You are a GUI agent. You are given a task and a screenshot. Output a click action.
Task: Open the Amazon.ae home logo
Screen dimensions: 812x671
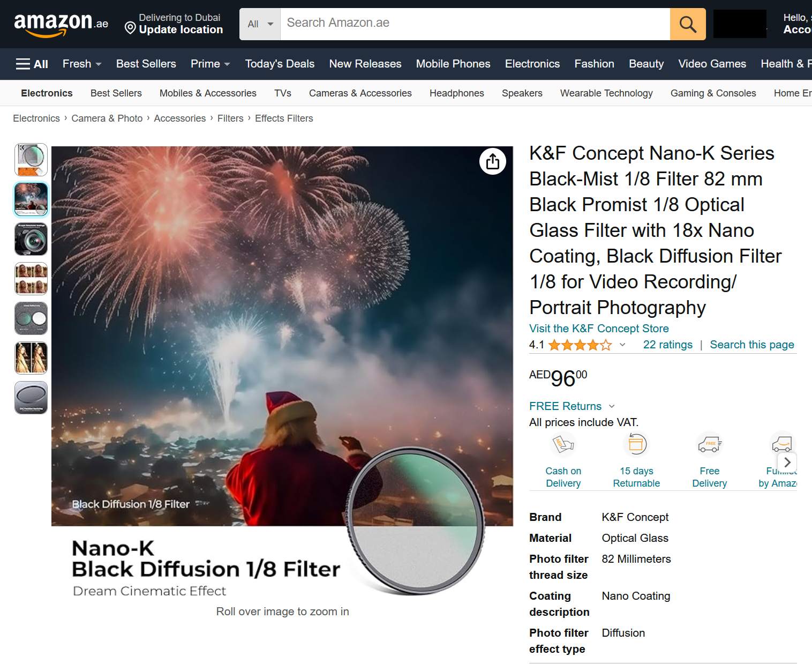(61, 24)
